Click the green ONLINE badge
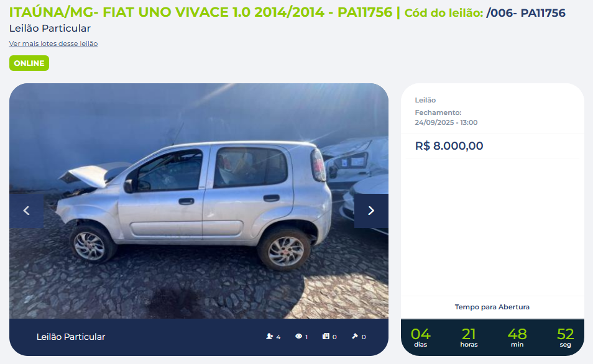593x364 pixels. tap(29, 63)
